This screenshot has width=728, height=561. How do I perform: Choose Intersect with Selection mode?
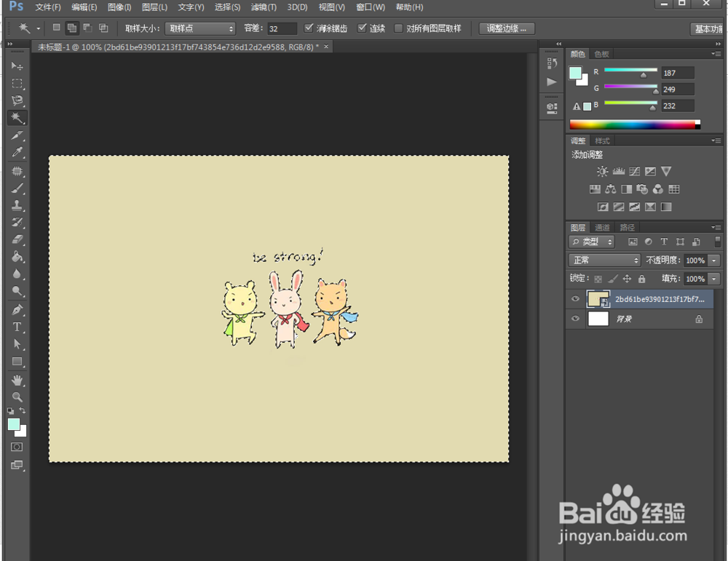[103, 28]
